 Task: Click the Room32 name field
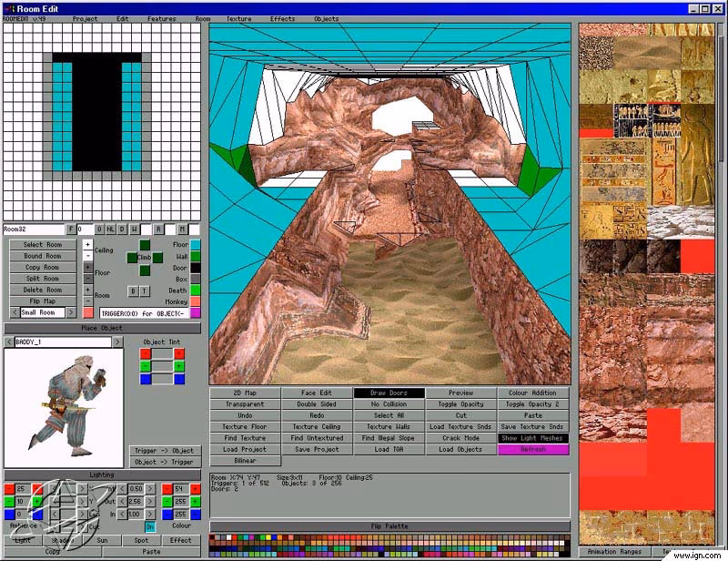click(34, 229)
